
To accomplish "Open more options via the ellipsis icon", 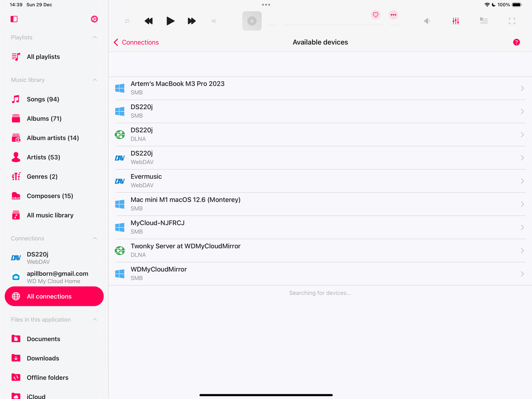I will 393,15.
